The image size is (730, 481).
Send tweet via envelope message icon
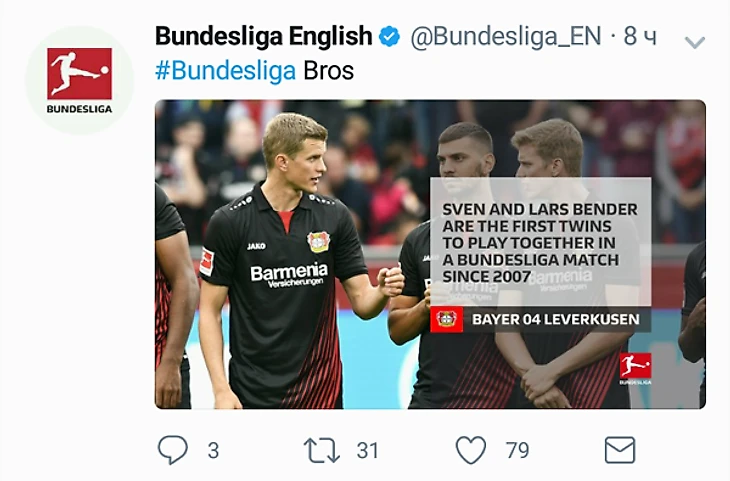click(x=620, y=450)
